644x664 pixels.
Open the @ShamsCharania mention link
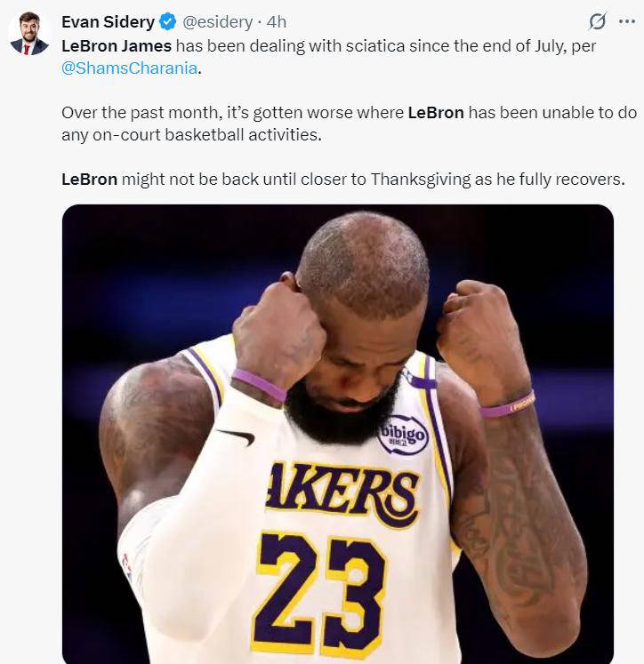point(129,68)
